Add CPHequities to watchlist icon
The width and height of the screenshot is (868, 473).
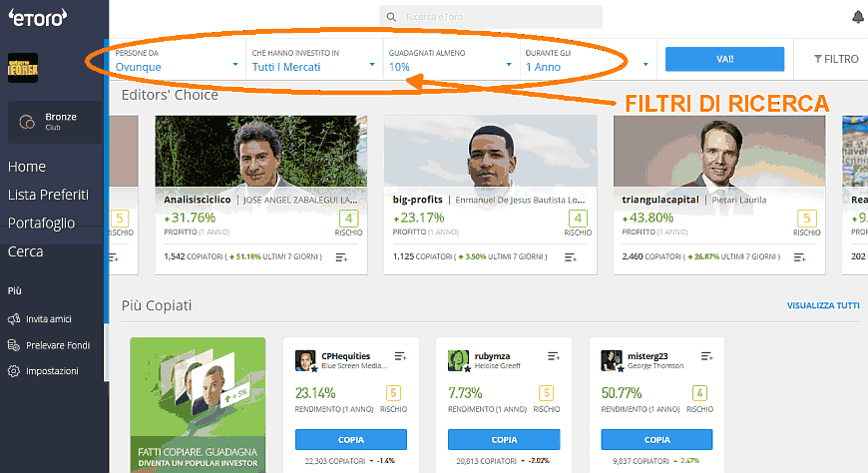400,356
